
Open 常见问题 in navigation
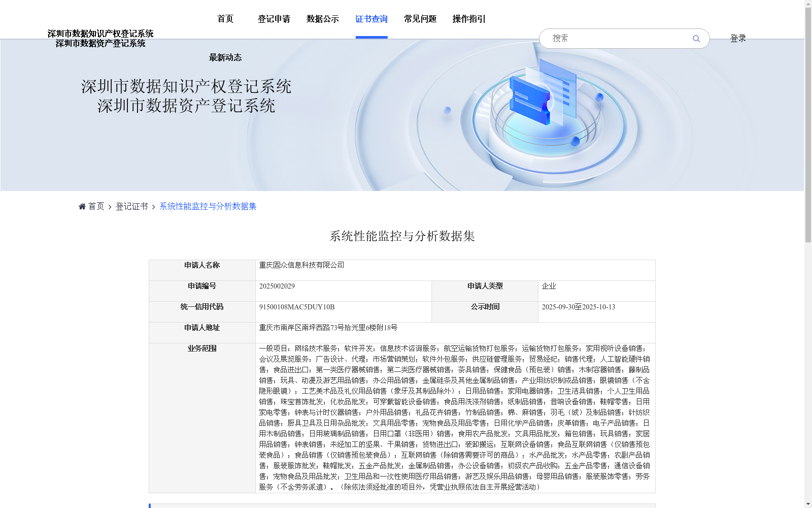[x=420, y=19]
